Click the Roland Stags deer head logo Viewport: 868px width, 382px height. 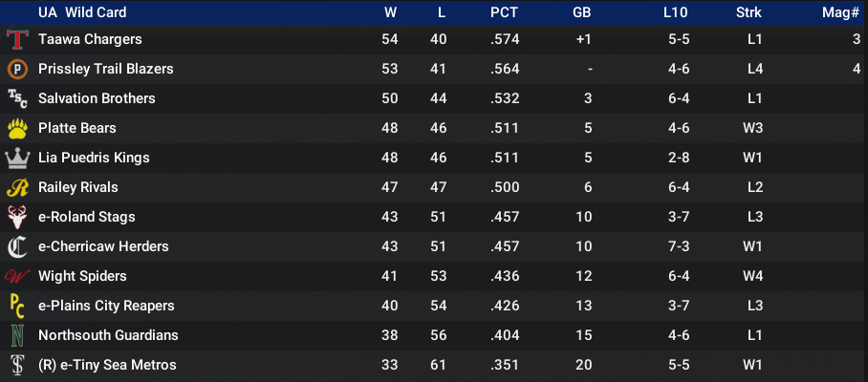pos(16,217)
